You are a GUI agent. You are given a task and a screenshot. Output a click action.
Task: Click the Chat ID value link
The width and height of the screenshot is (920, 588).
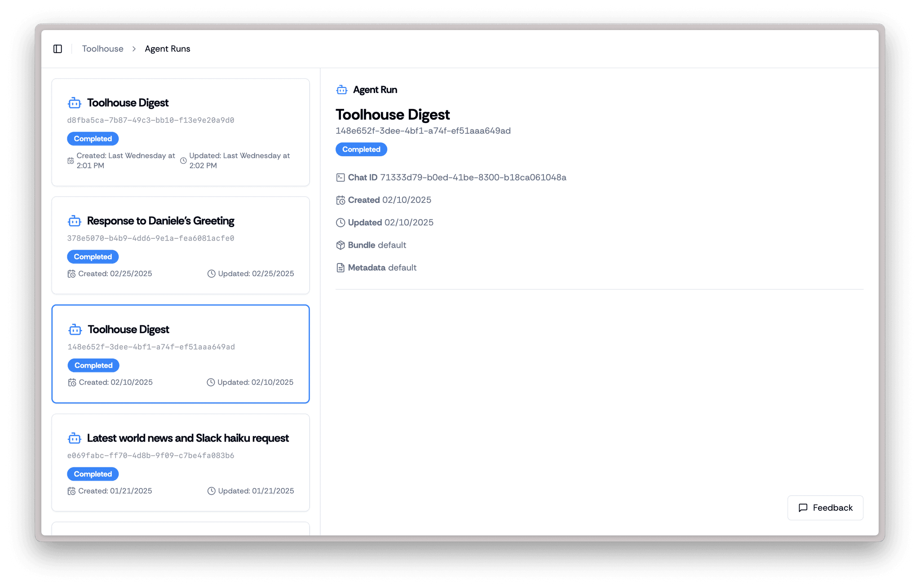click(473, 177)
